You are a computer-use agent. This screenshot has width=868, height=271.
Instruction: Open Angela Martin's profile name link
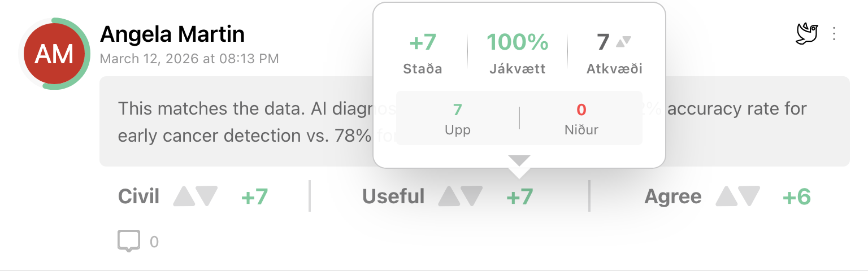[172, 35]
